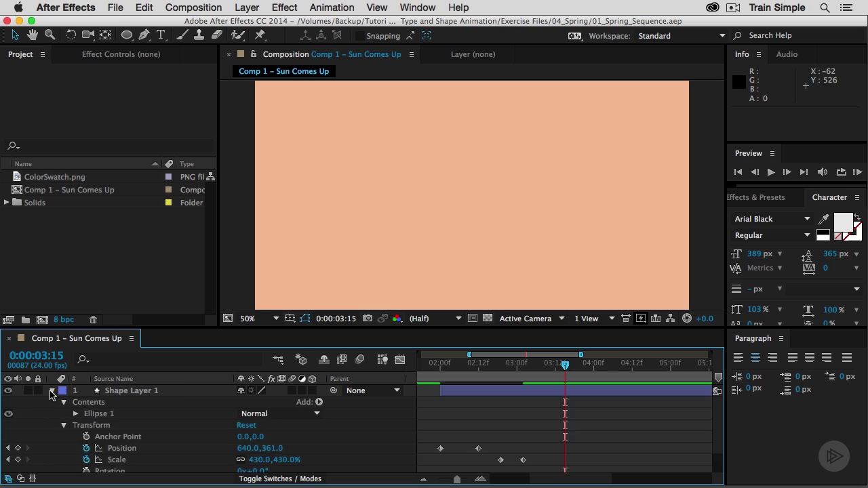
Task: Open the Animation menu
Action: click(332, 7)
